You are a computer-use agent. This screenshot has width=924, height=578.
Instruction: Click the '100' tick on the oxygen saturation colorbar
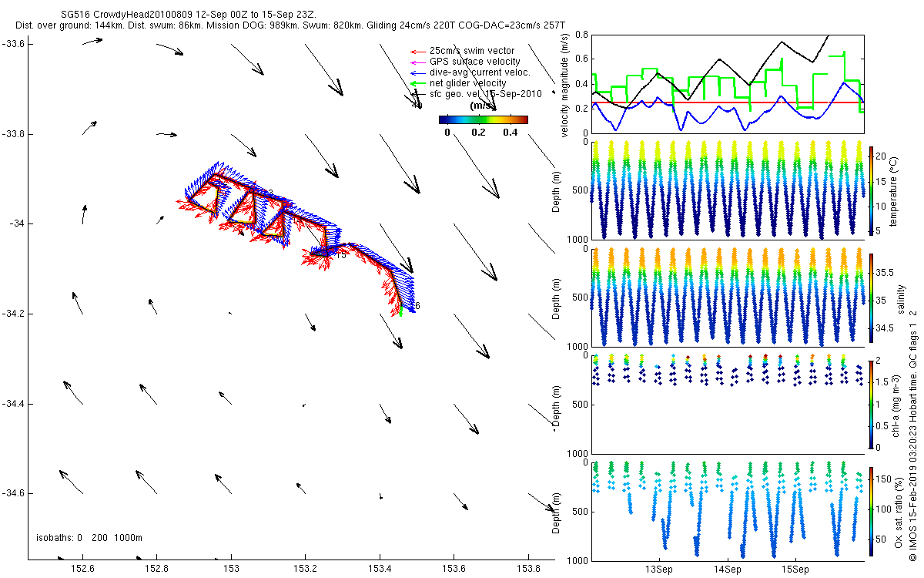(884, 509)
